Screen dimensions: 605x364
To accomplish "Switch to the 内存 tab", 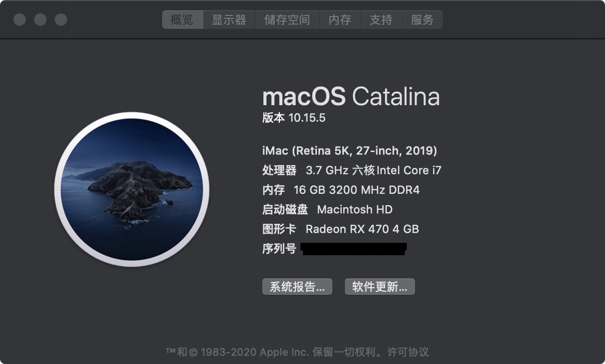I will point(340,20).
